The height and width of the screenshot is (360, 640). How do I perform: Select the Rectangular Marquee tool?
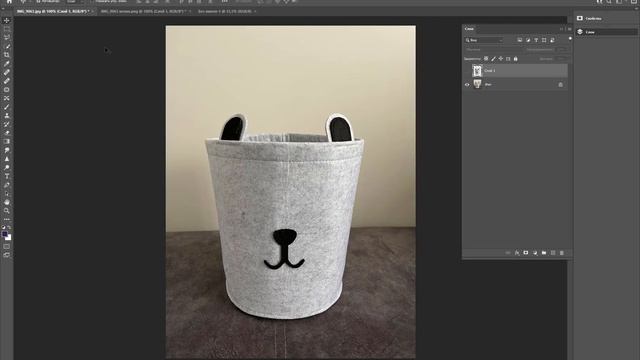tap(7, 29)
